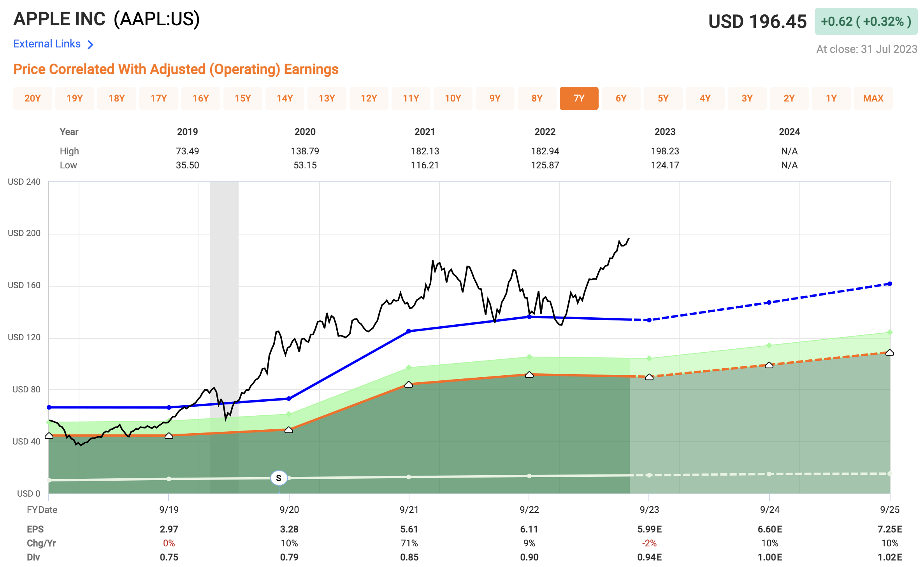Click the External Links link

pyautogui.click(x=47, y=44)
